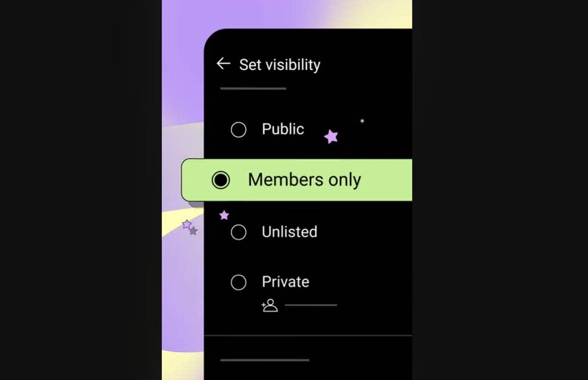Screen dimensions: 588x380
Task: Click the Set visibility header title
Action: (279, 65)
